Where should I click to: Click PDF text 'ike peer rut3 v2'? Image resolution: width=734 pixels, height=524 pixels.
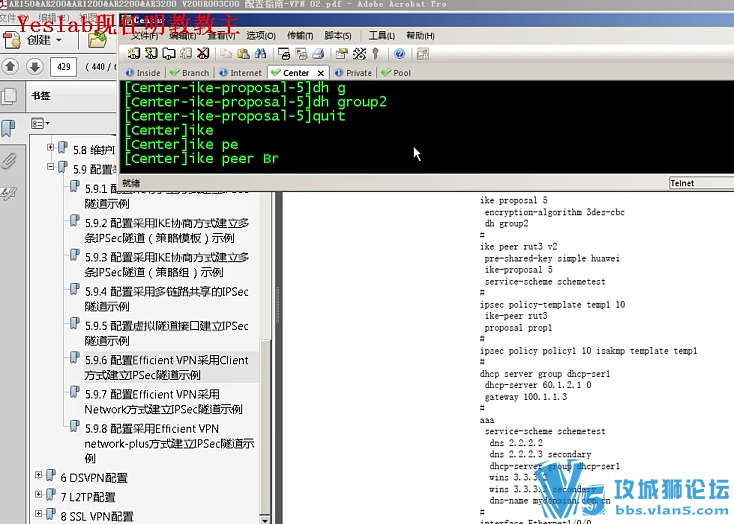click(518, 246)
